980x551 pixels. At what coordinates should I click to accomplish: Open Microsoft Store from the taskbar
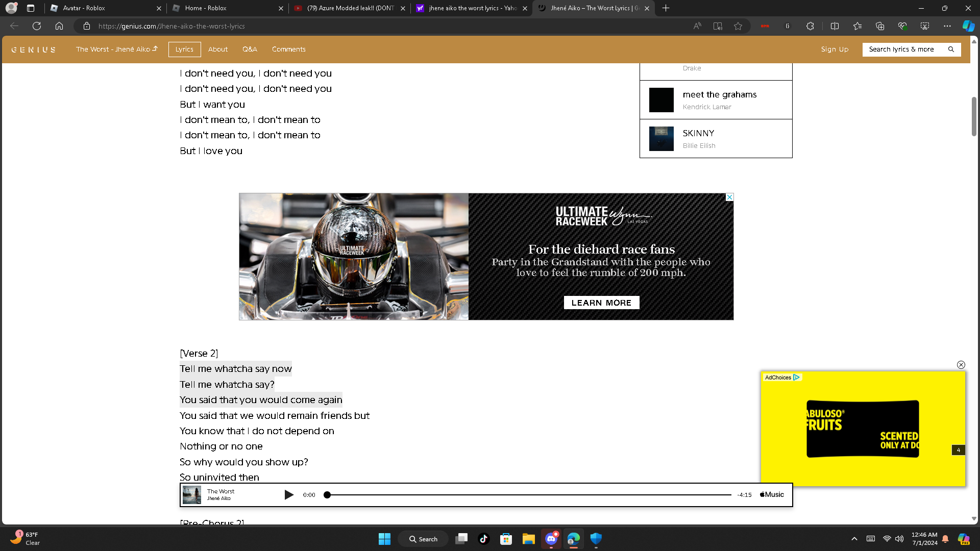(x=506, y=539)
